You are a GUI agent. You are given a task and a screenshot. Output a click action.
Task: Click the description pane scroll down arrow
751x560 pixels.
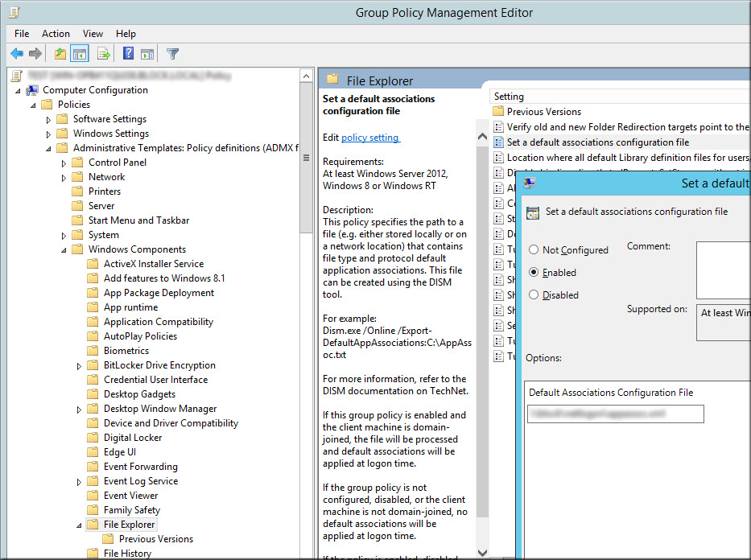click(x=483, y=553)
